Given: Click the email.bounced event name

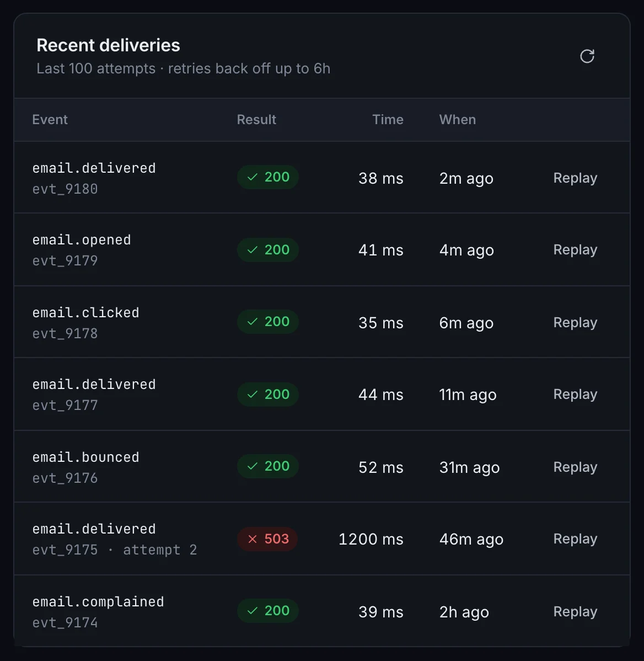Looking at the screenshot, I should point(86,457).
